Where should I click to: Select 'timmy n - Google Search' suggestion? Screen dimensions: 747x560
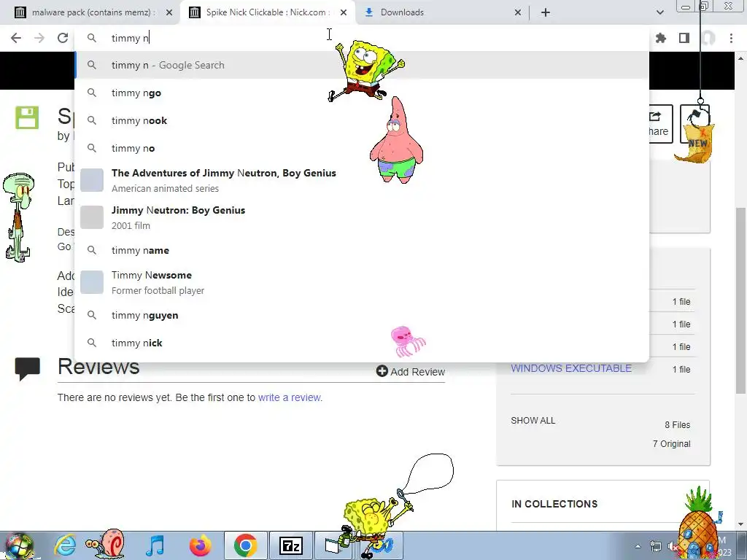coord(362,65)
